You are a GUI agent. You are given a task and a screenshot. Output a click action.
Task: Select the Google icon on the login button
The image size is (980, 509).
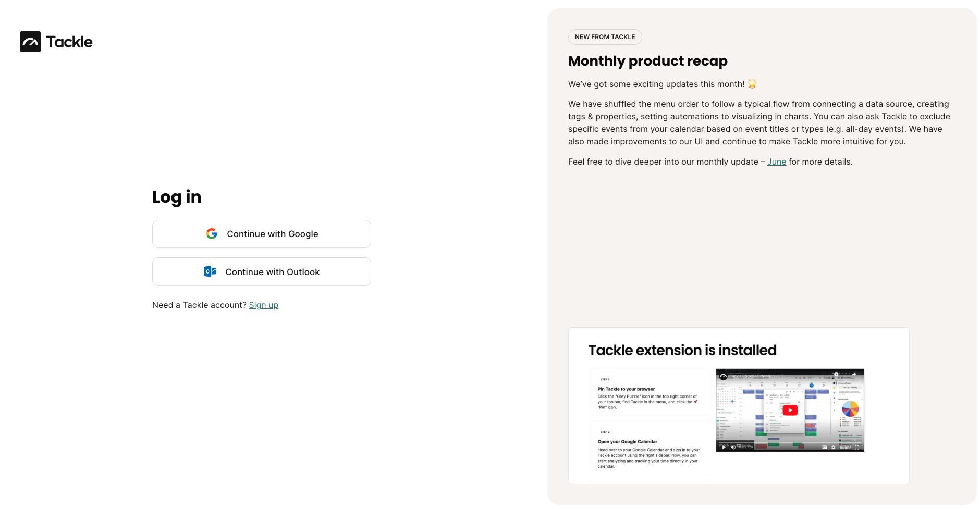point(212,234)
